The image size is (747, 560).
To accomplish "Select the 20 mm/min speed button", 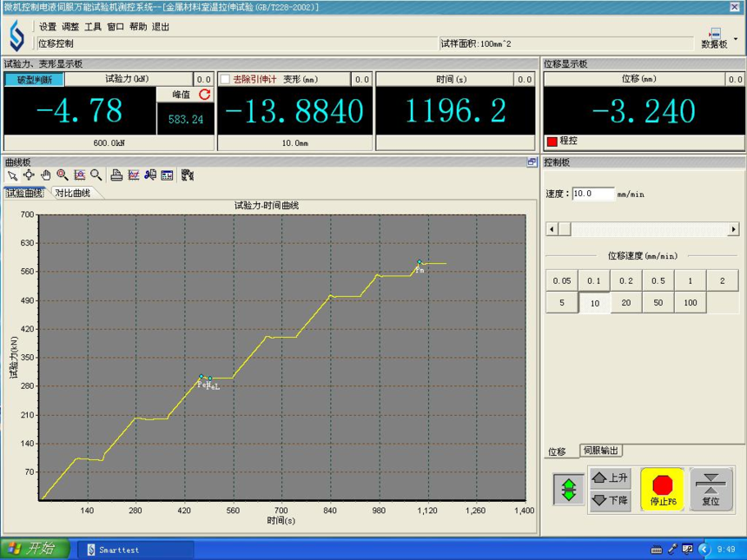I will (626, 303).
